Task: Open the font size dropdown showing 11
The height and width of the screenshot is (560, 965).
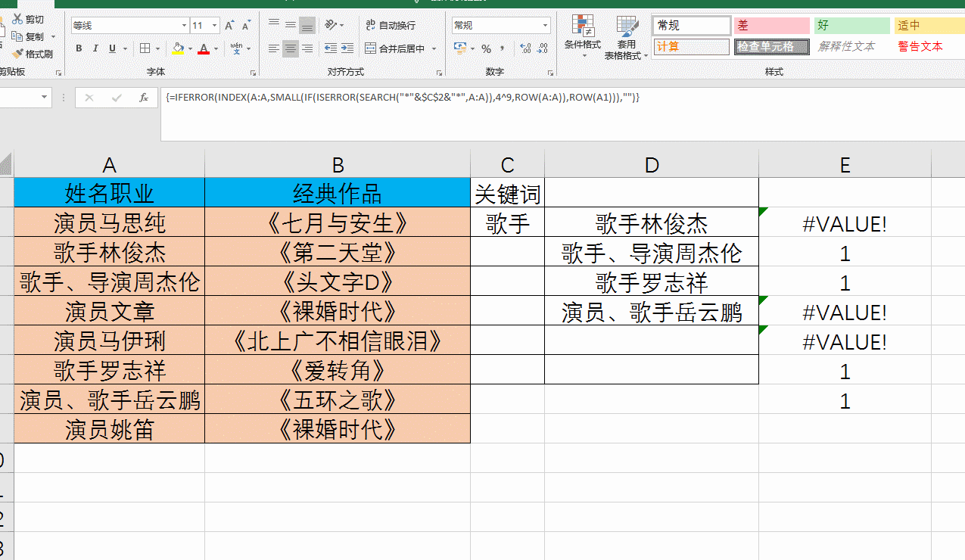Action: 215,26
